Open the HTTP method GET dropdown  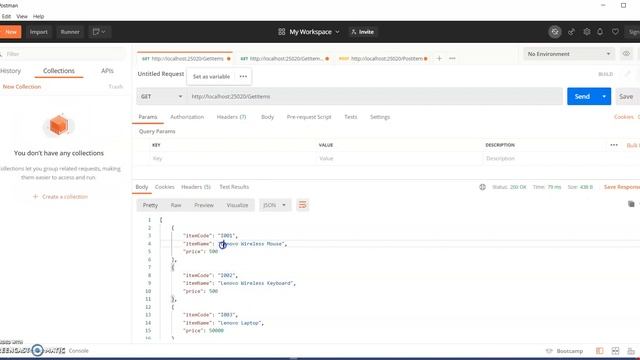(x=161, y=96)
